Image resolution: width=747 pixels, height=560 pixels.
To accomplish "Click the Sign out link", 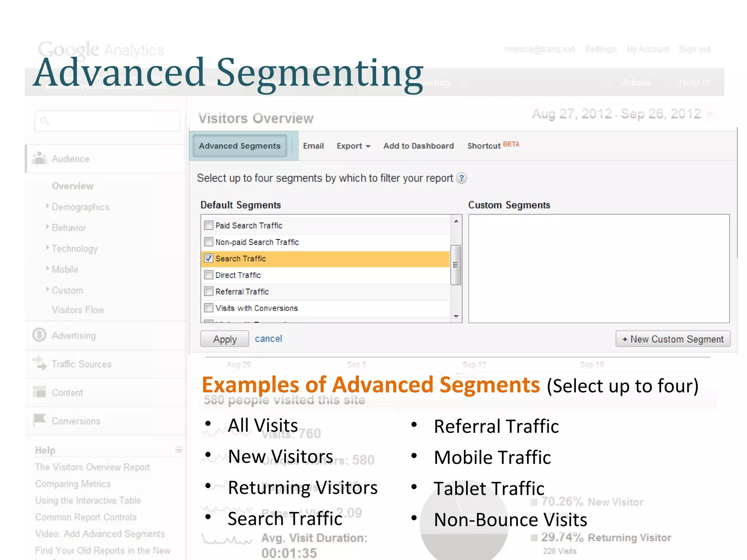I will coord(694,49).
